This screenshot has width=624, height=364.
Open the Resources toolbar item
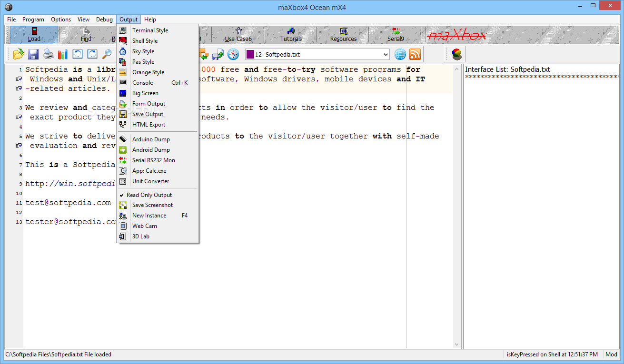click(x=343, y=35)
